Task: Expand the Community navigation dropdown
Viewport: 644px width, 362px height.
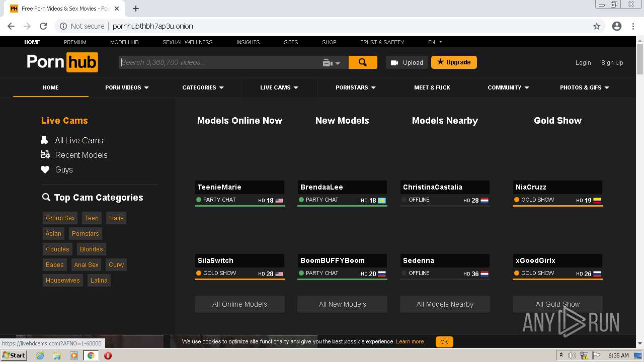Action: pos(509,87)
